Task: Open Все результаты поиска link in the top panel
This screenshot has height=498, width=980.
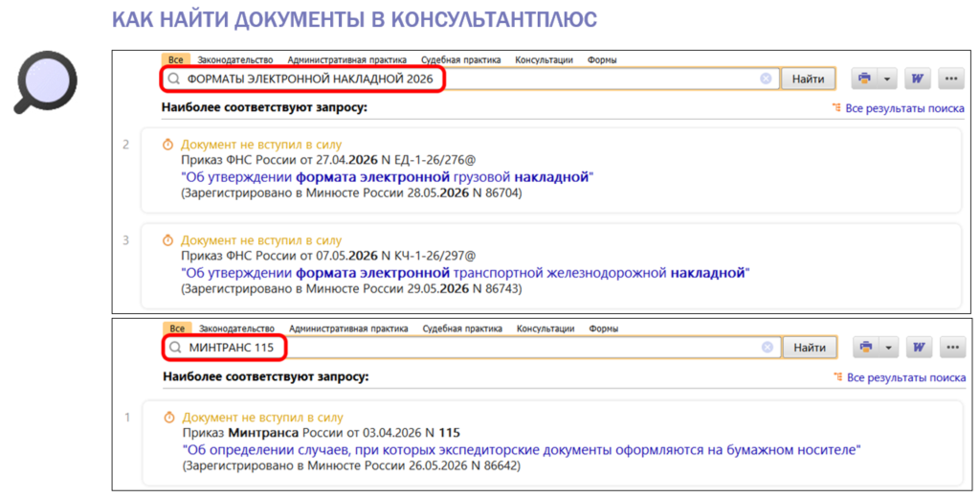Action: click(x=904, y=108)
